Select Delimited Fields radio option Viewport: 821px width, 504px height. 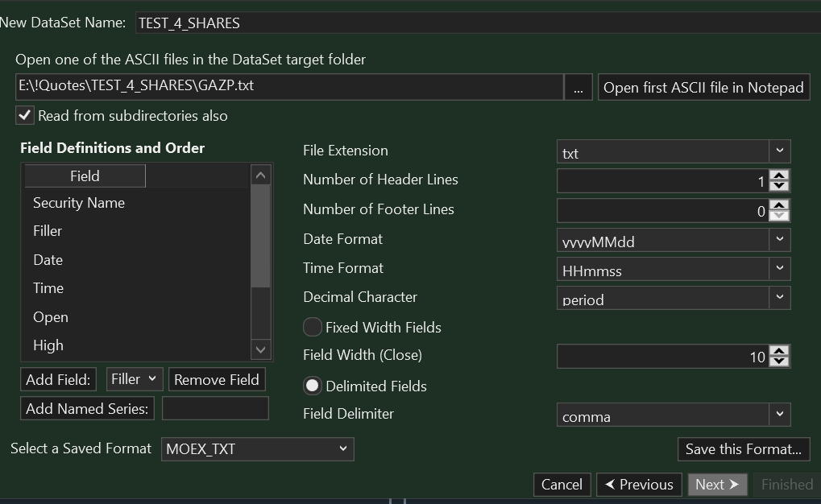coord(313,386)
